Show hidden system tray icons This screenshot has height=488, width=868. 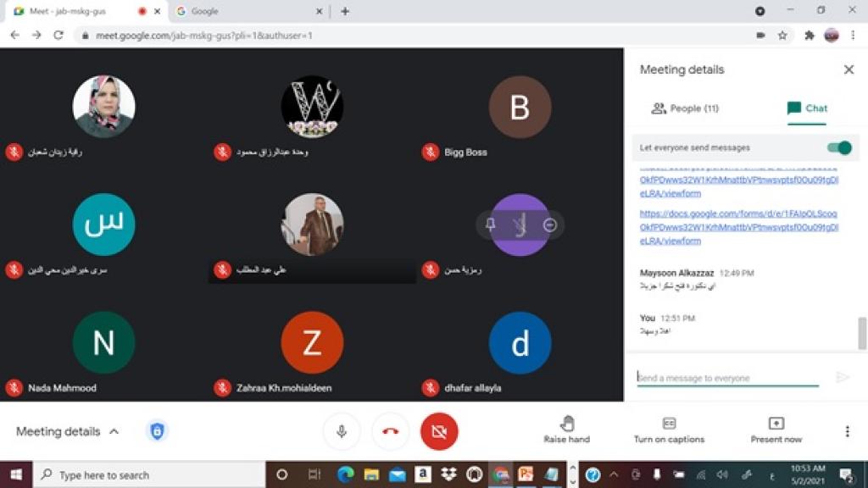[x=614, y=474]
